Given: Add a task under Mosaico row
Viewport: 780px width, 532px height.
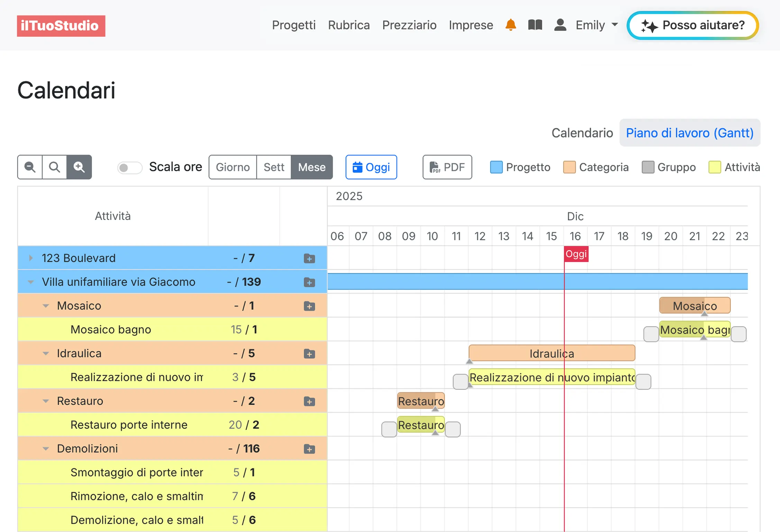Looking at the screenshot, I should [x=309, y=306].
